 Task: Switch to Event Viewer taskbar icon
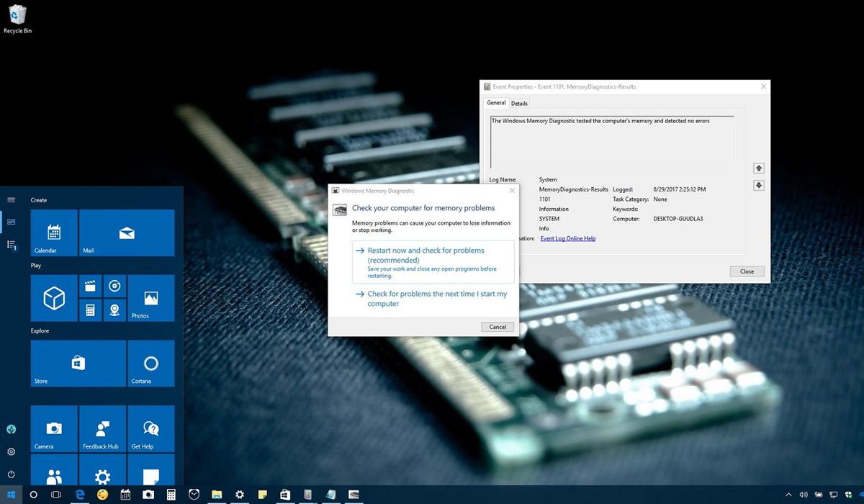[x=308, y=495]
